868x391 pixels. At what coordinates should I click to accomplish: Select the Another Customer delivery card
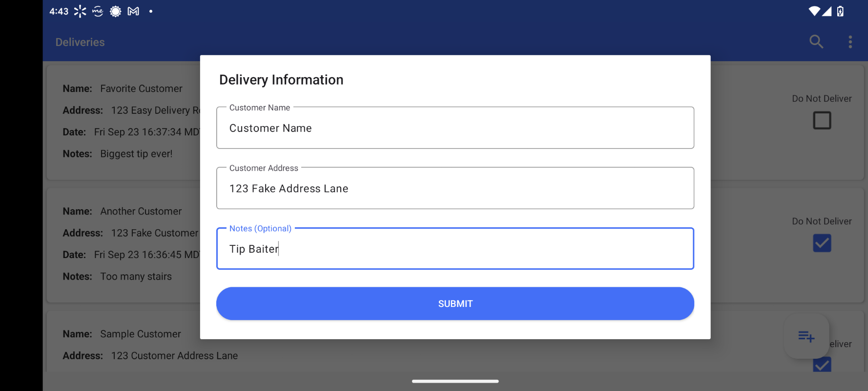click(x=455, y=245)
